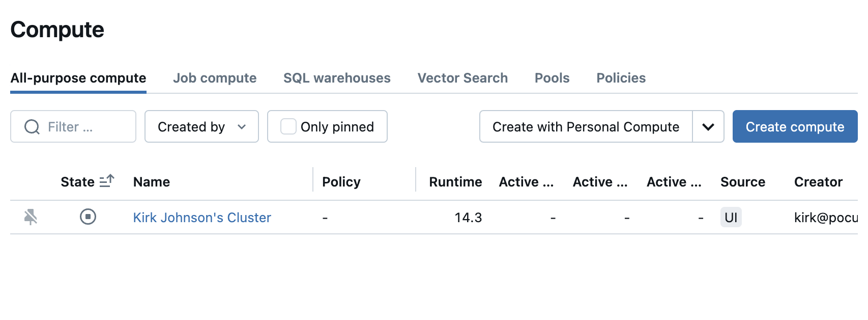Open Kirk Johnson's Cluster link
The width and height of the screenshot is (868, 320).
(x=202, y=218)
